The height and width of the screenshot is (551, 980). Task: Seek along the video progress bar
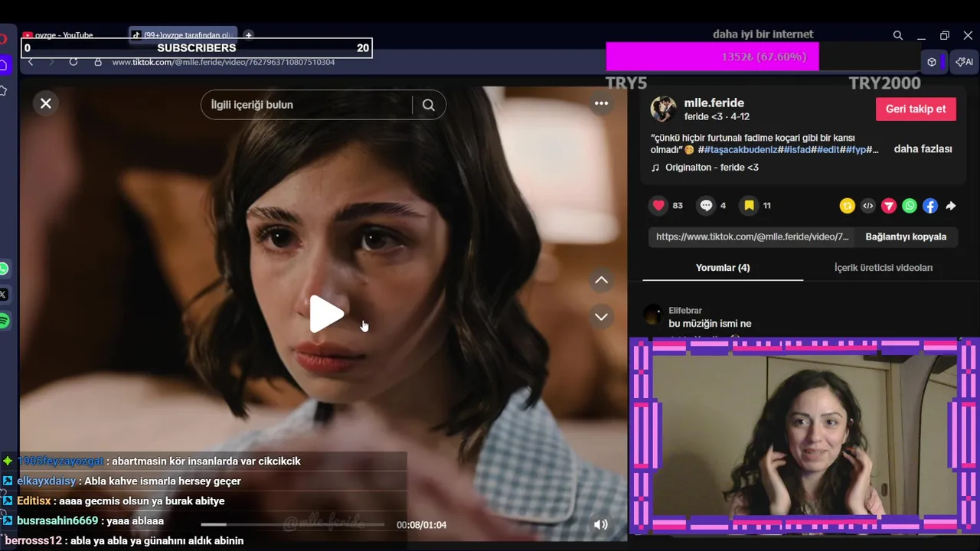point(292,524)
